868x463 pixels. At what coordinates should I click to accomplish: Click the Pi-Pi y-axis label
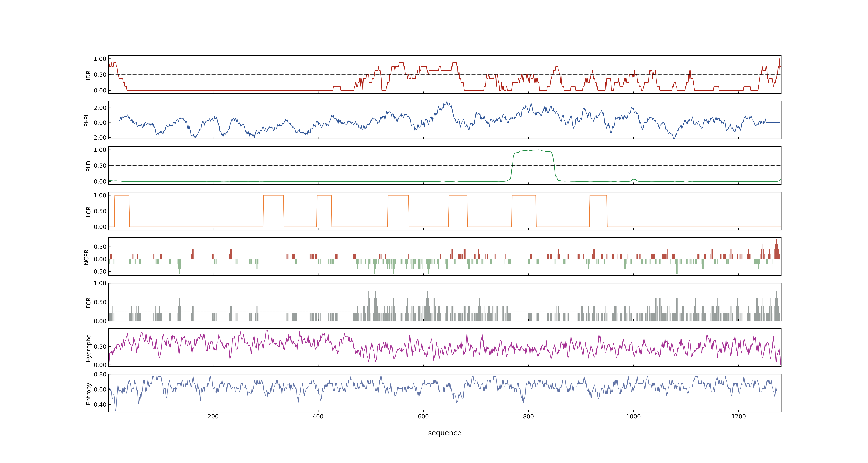pyautogui.click(x=86, y=120)
